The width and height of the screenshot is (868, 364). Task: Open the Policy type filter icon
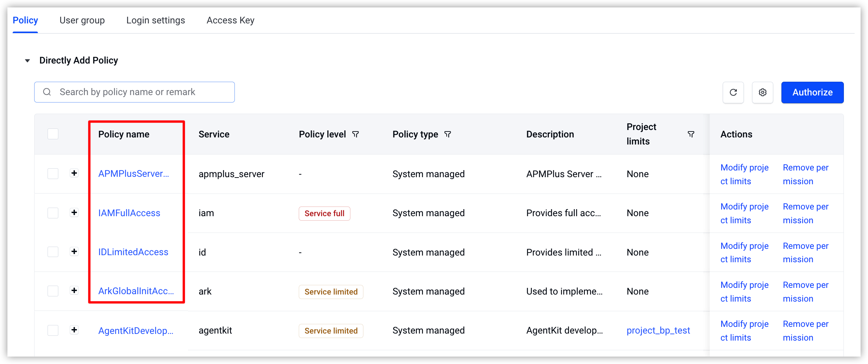pos(448,134)
